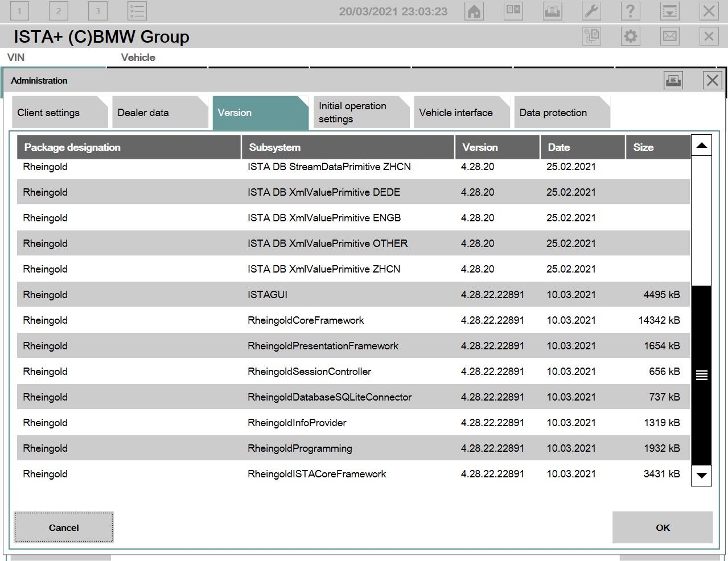Click the 4495 kB size cell
728x561 pixels.
pyautogui.click(x=661, y=295)
